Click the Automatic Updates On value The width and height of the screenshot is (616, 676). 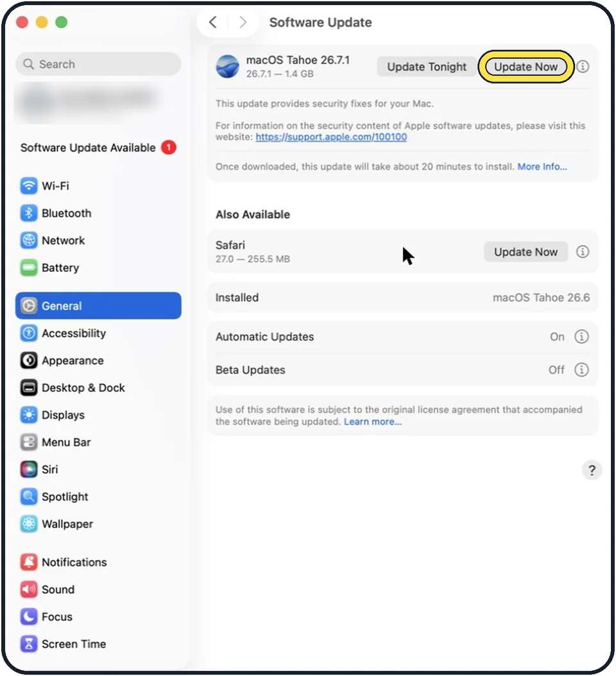coord(557,337)
